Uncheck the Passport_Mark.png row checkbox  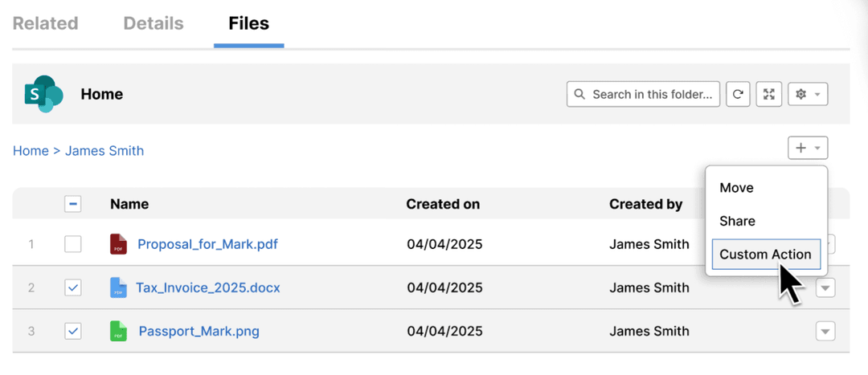pos(73,332)
